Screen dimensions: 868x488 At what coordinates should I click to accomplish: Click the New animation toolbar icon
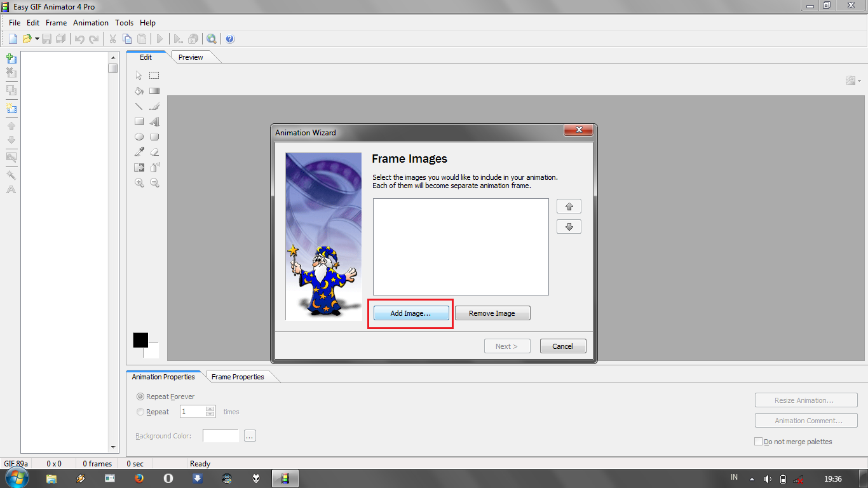(x=13, y=39)
